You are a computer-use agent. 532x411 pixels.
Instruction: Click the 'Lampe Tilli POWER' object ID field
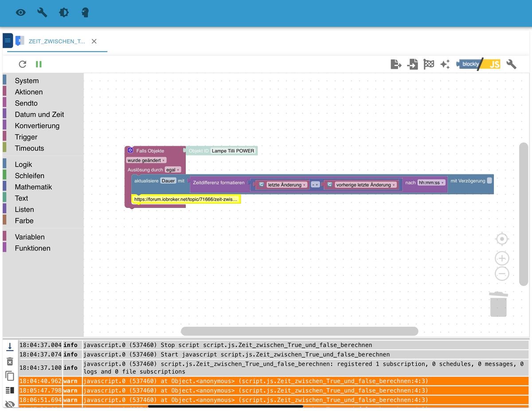pos(233,151)
